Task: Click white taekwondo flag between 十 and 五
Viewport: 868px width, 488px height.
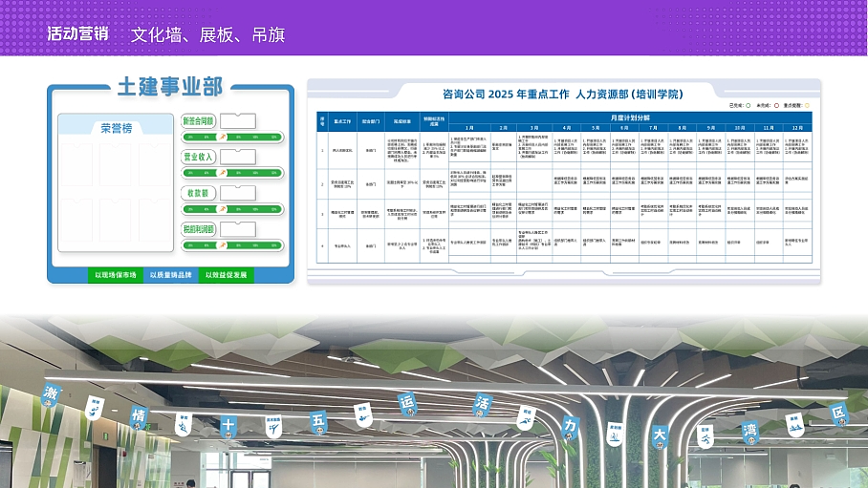Action: [x=273, y=427]
